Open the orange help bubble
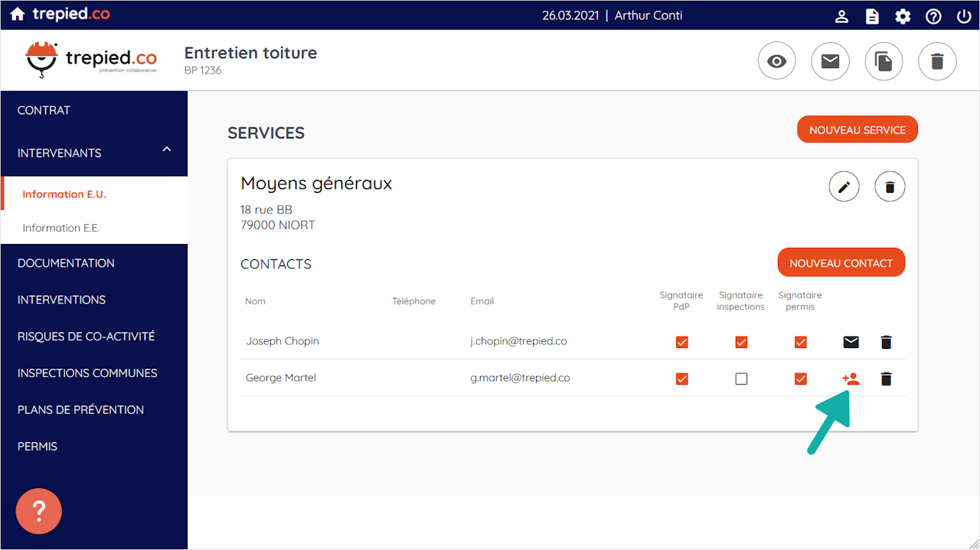The width and height of the screenshot is (980, 550). tap(39, 511)
